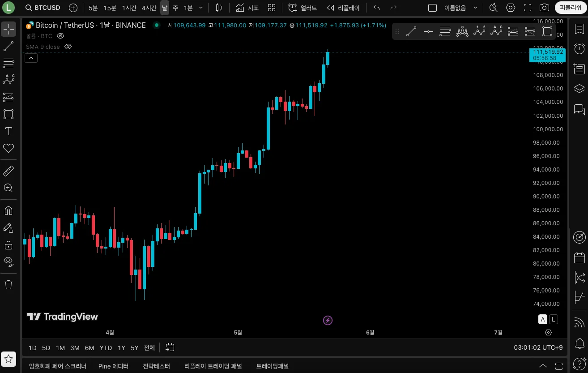Image resolution: width=588 pixels, height=373 pixels.
Task: Select the XABCD pattern tool in left toolbar
Action: click(x=9, y=80)
